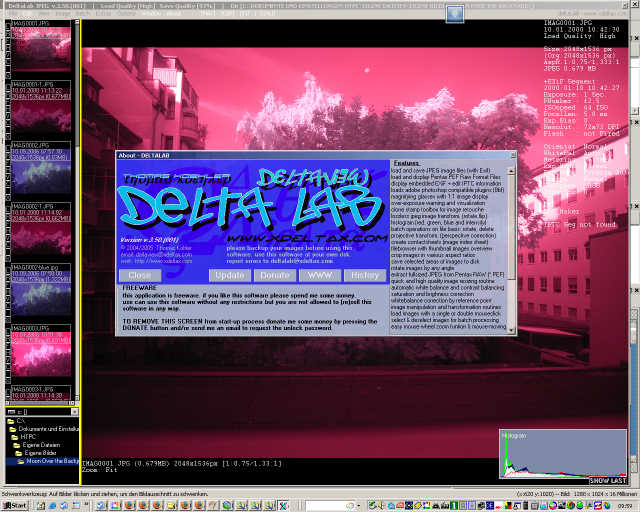The width and height of the screenshot is (640, 512).
Task: Select the IMAG0003.JPG thumbnail
Action: click(x=40, y=351)
